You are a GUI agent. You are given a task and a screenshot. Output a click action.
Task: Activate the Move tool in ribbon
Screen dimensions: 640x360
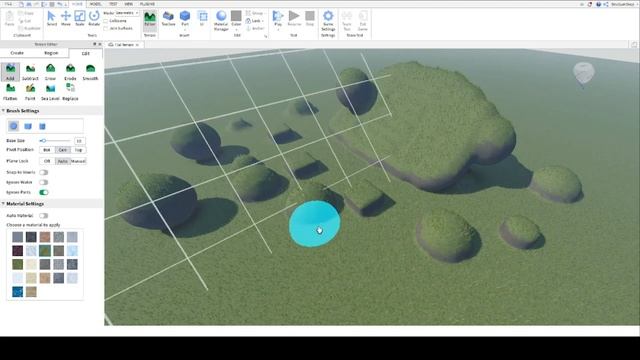pos(66,18)
